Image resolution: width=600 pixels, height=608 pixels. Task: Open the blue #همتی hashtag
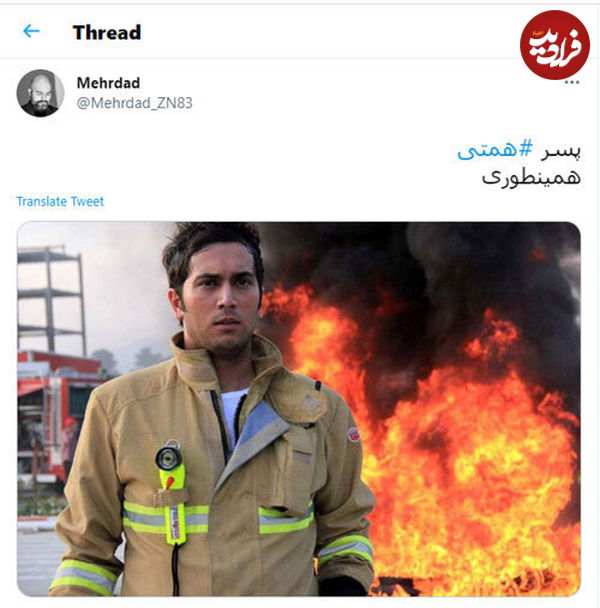(x=495, y=150)
